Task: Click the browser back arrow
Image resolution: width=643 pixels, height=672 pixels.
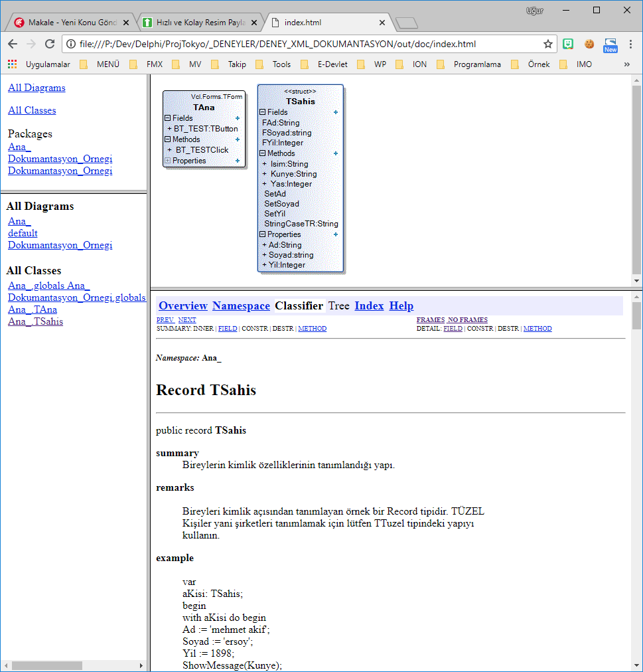Action: click(13, 44)
